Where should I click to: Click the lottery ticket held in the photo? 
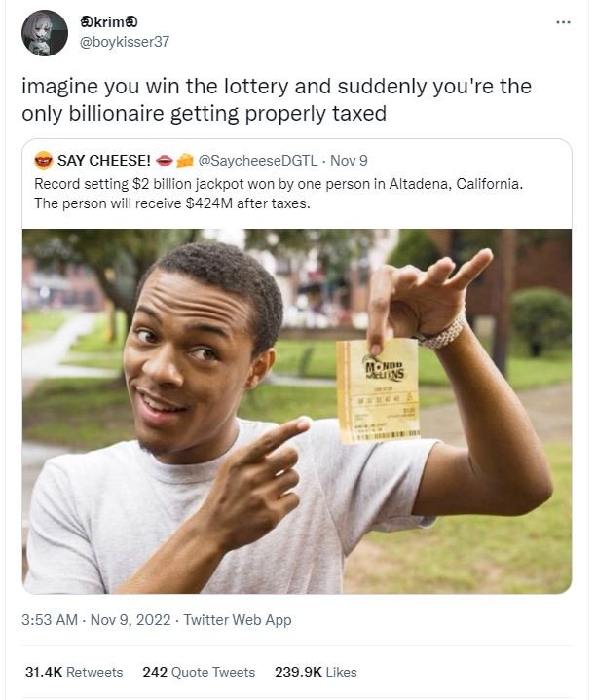378,391
